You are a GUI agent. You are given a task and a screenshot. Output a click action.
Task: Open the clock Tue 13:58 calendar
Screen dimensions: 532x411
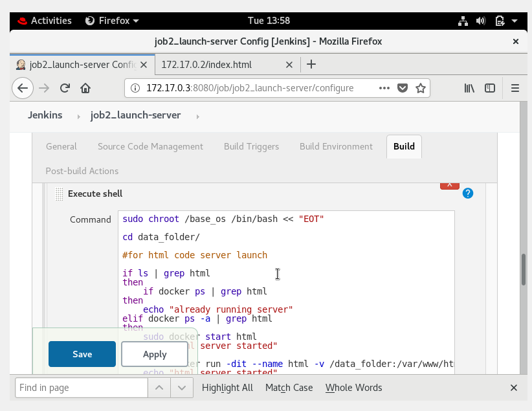coord(269,21)
